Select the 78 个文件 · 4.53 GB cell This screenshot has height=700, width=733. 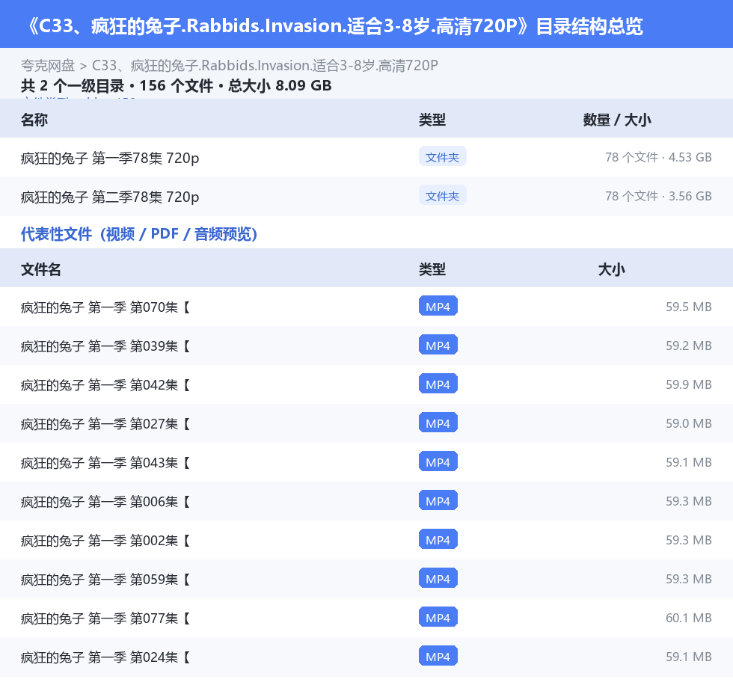click(x=658, y=157)
